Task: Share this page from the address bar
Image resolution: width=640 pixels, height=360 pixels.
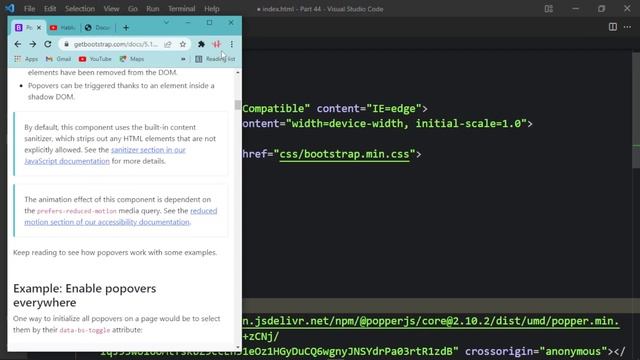Action: [168, 44]
